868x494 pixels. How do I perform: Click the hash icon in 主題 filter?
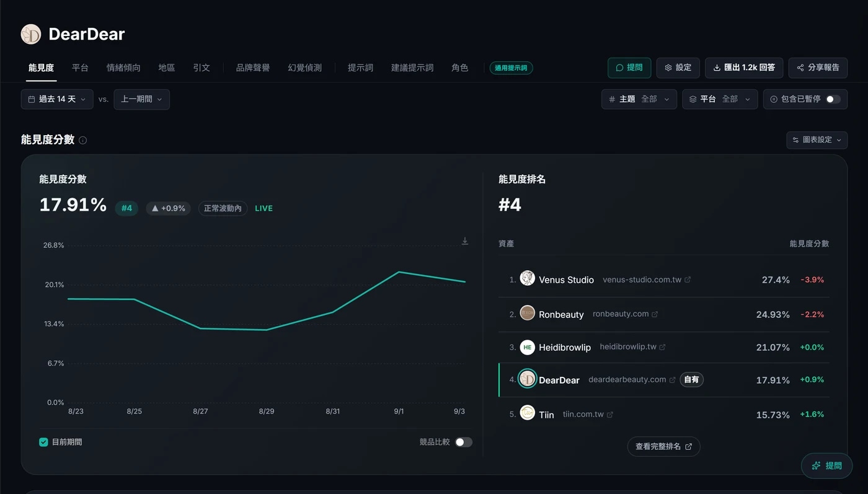[x=612, y=99]
